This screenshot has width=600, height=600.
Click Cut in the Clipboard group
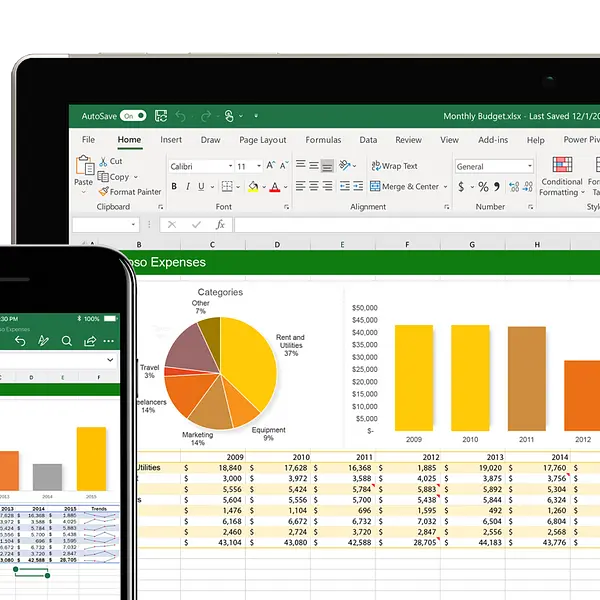(111, 161)
